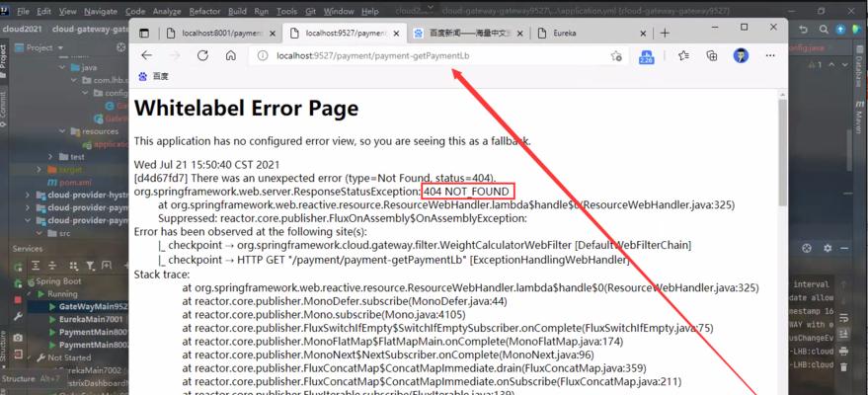868x395 pixels.
Task: Open the Services filter icon
Action: pos(89,266)
